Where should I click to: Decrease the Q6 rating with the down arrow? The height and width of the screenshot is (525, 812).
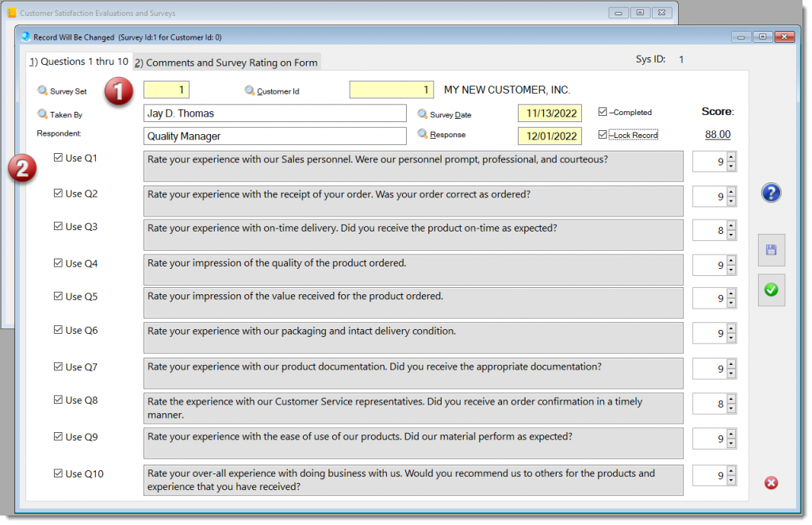731,338
